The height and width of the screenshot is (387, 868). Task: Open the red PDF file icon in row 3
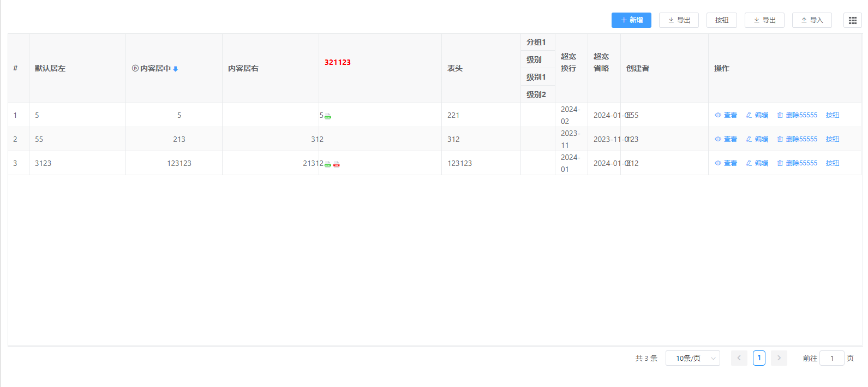(x=336, y=164)
